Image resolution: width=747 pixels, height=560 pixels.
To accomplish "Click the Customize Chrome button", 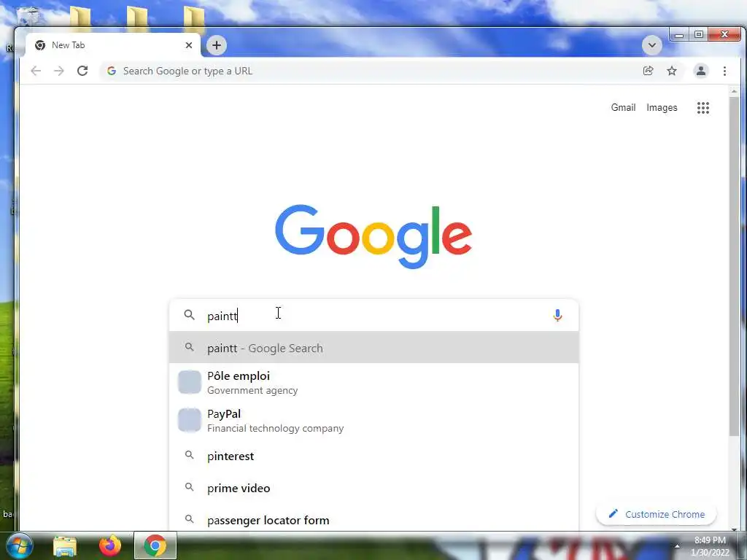I will click(656, 514).
